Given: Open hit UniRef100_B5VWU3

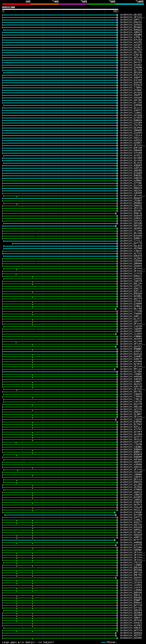Looking at the screenshot, I should tap(131, 27).
